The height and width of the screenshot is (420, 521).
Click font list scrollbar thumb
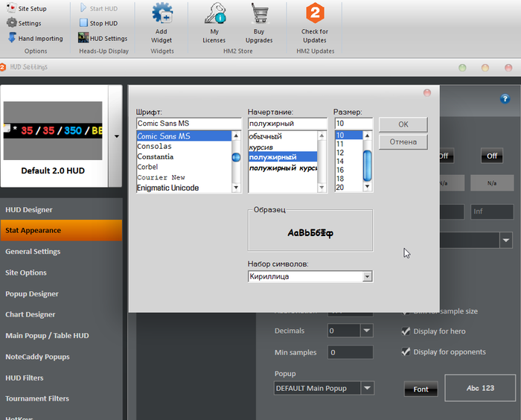click(236, 157)
